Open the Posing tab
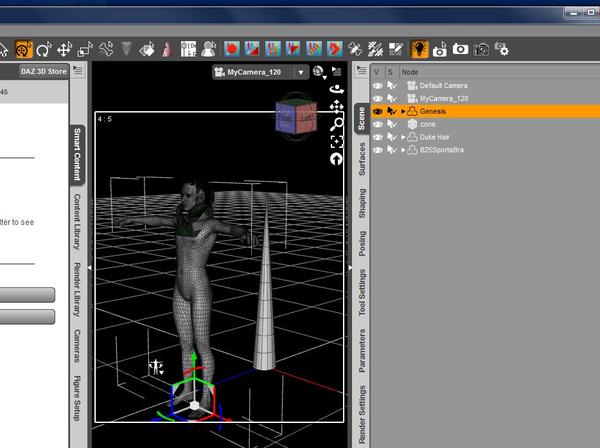This screenshot has height=448, width=600. [362, 244]
